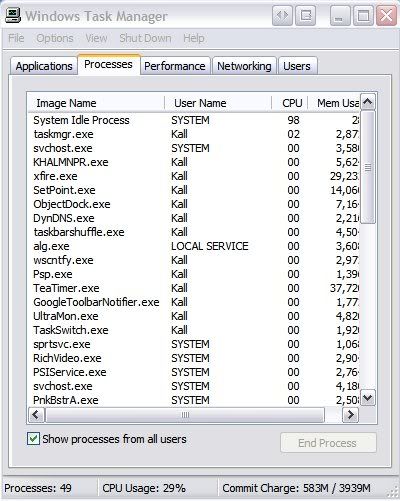Open the Networking tab
This screenshot has height=501, width=400.
click(x=244, y=66)
